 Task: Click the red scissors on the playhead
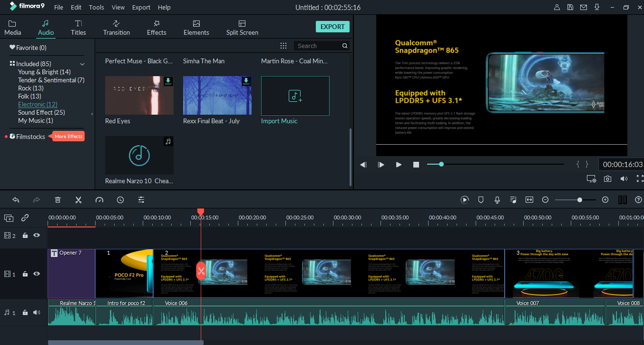pos(201,272)
